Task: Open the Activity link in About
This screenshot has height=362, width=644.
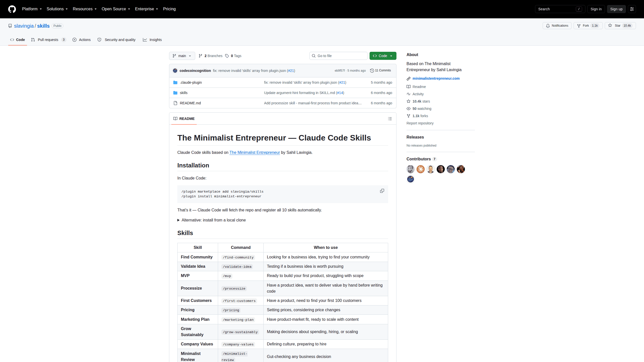Action: pyautogui.click(x=415, y=94)
